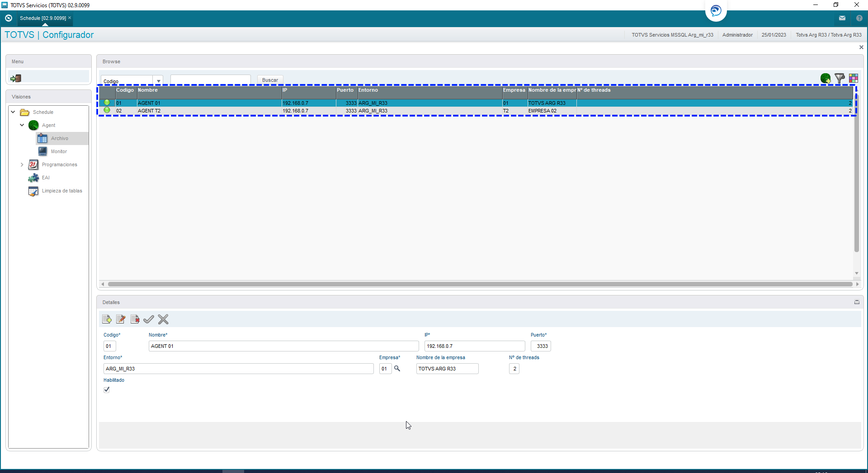The height and width of the screenshot is (473, 868).
Task: Click the green add-agent icon in Browse toolbar
Action: point(826,78)
